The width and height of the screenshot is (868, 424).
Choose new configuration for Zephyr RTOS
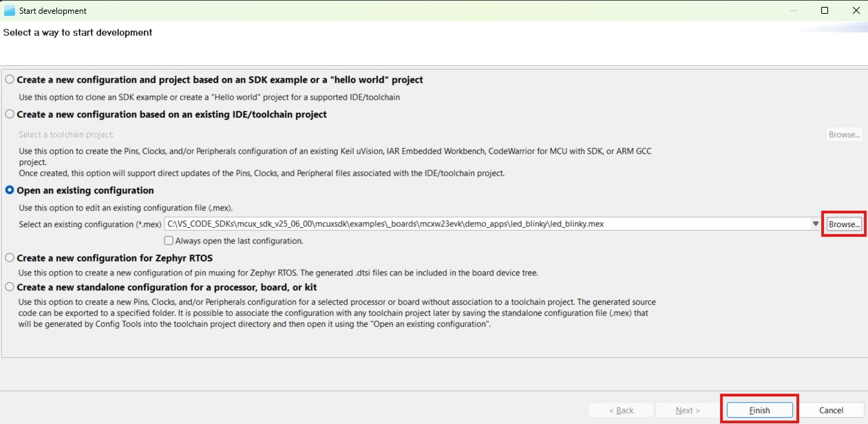pos(10,258)
